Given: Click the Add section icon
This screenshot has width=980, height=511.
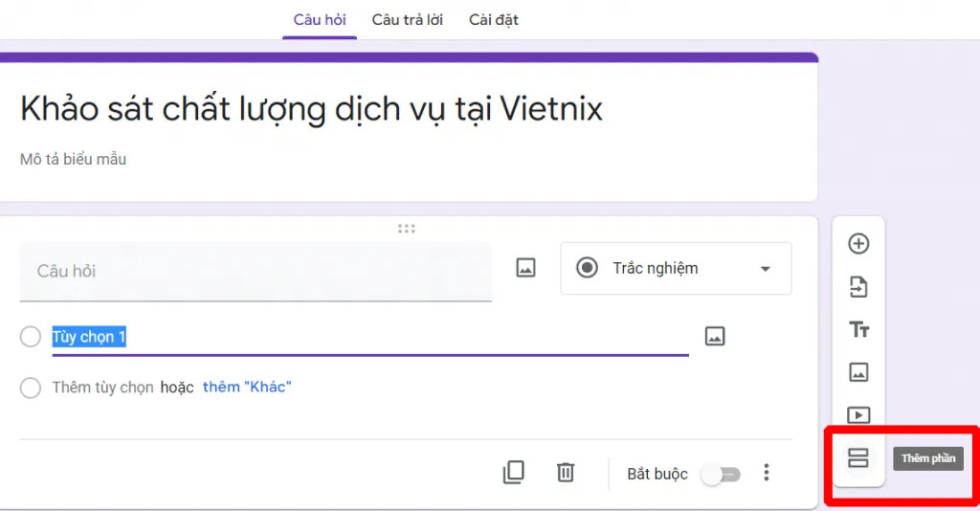Looking at the screenshot, I should click(x=858, y=458).
